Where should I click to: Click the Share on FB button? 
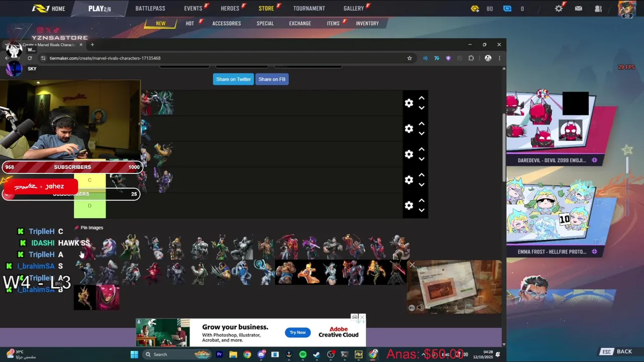(272, 79)
